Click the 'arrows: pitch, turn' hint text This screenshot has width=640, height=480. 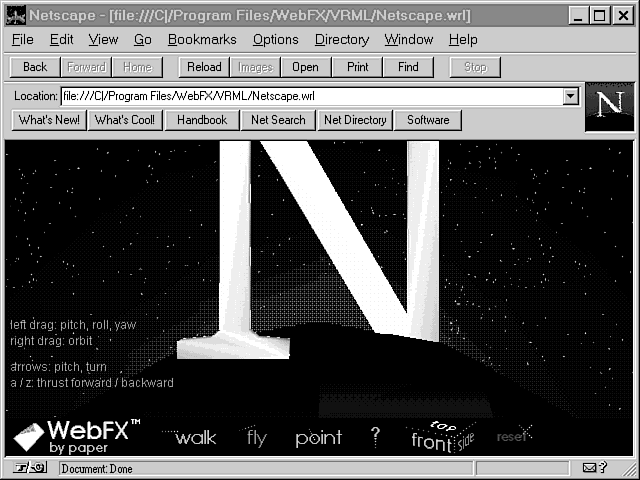coord(58,367)
